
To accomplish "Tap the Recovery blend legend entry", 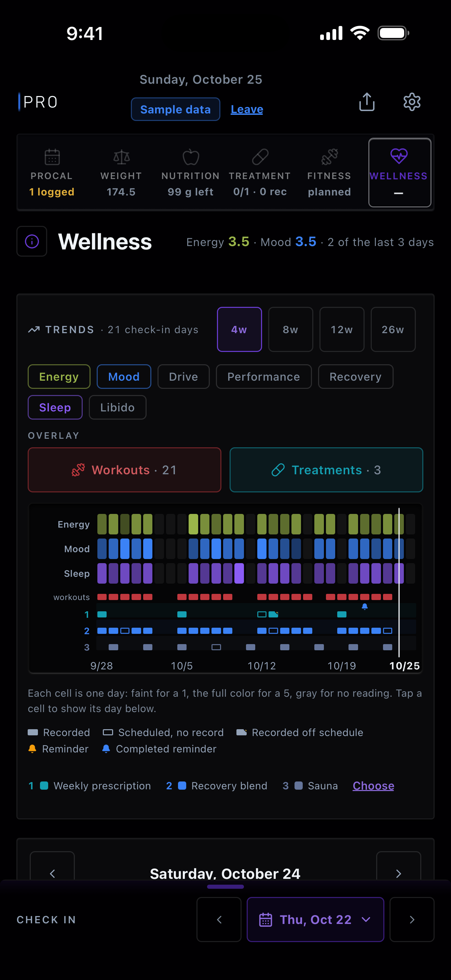I will coord(217,786).
